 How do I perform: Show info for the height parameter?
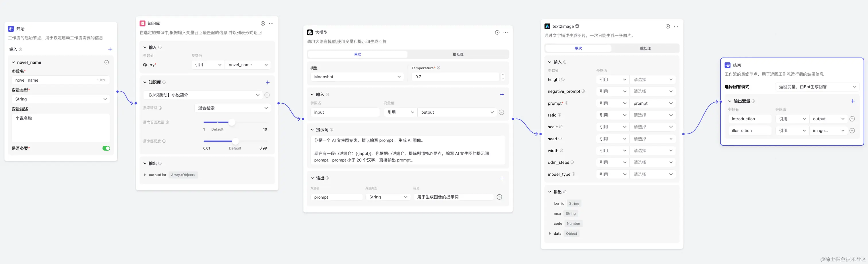(x=563, y=80)
